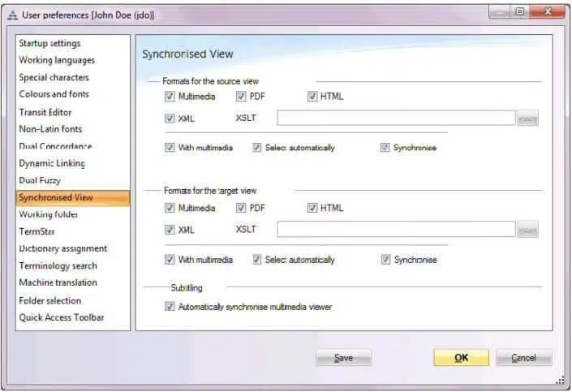
Task: Browse for source view XSLT file
Action: click(x=527, y=118)
